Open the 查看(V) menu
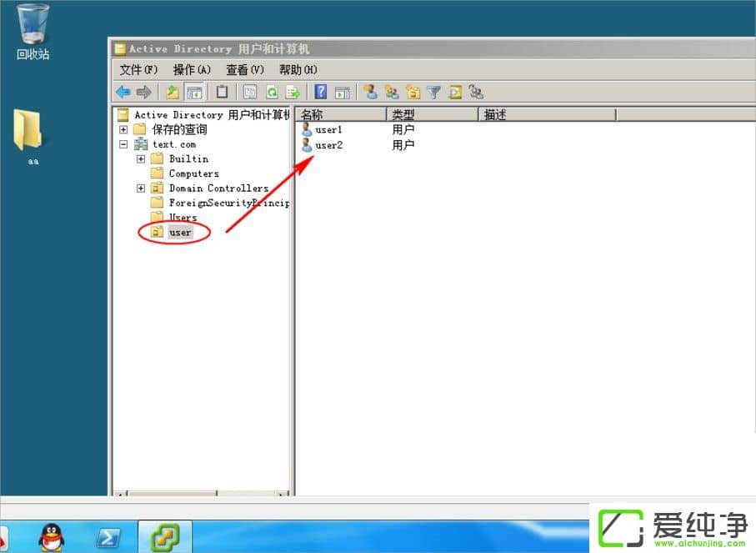 coord(245,70)
